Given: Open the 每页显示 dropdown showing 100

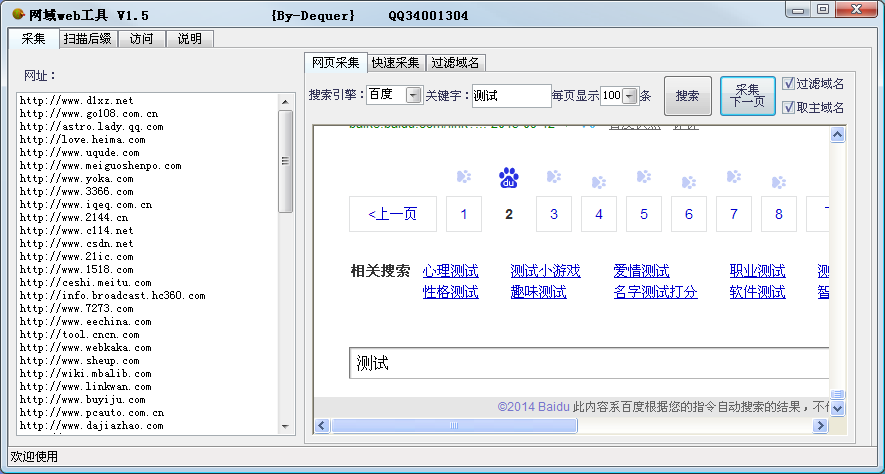Looking at the screenshot, I should 630,96.
